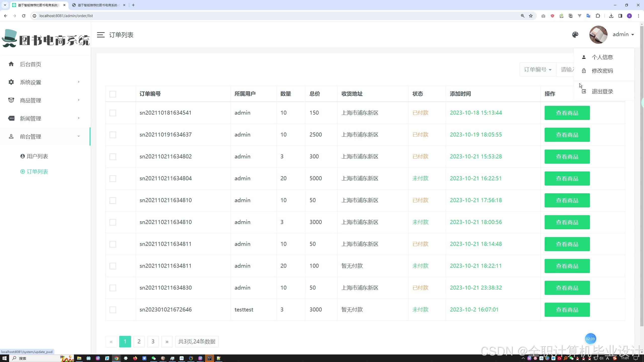Click the lock icon for 修改密码
The image size is (644, 362).
pyautogui.click(x=584, y=71)
